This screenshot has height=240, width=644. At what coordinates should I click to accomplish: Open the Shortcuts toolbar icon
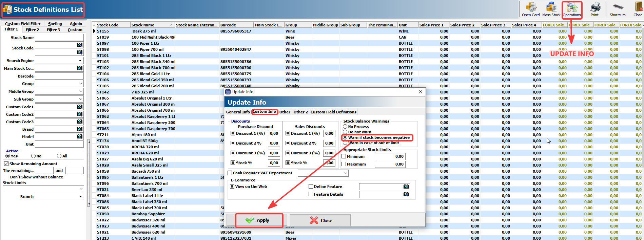tap(618, 9)
